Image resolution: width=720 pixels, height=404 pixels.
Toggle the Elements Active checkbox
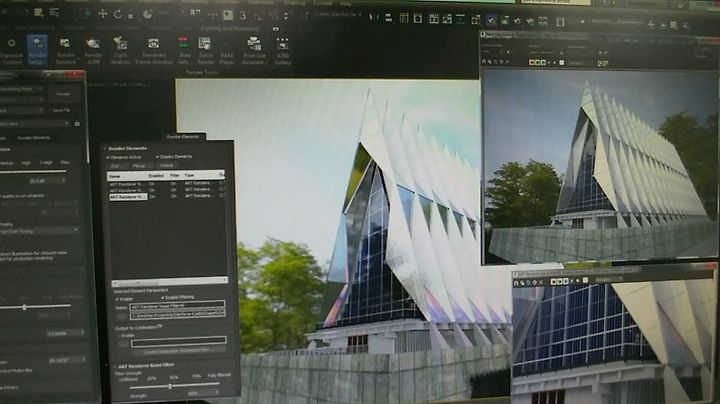[x=108, y=157]
